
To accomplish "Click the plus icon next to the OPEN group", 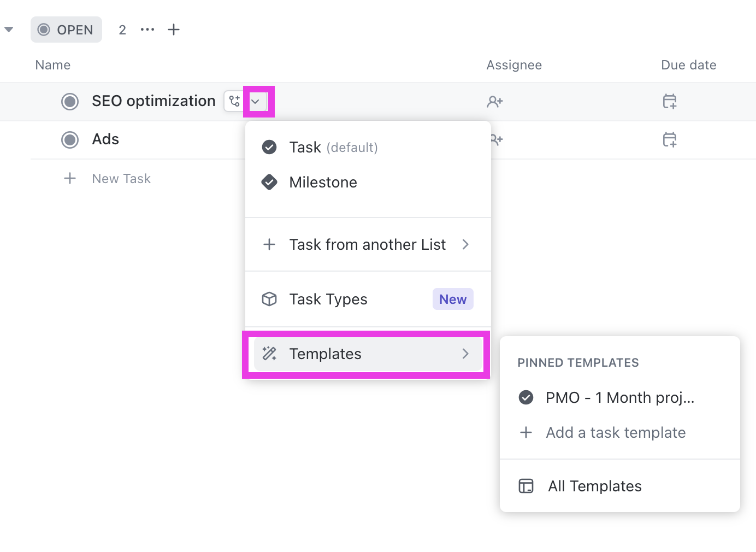I will pos(173,30).
